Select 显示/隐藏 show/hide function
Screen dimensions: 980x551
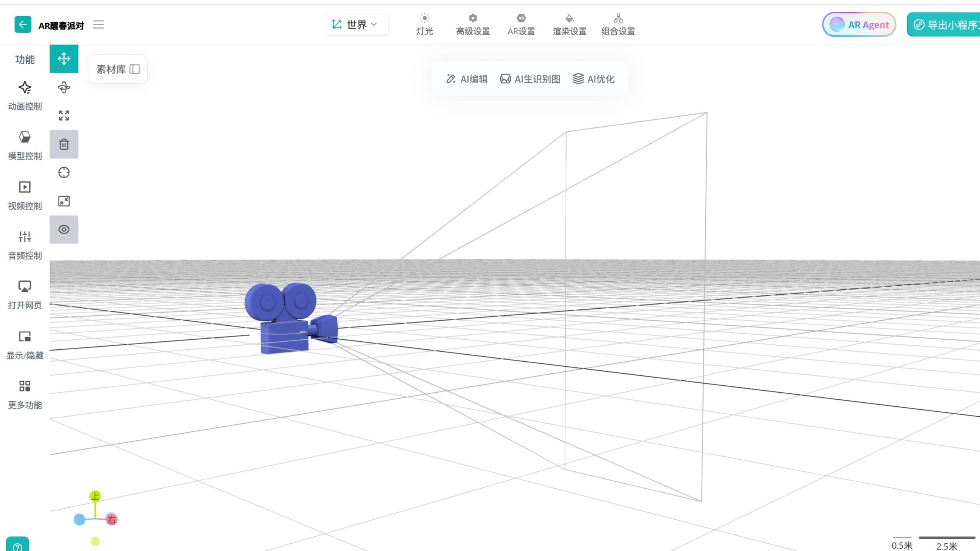[x=25, y=346]
